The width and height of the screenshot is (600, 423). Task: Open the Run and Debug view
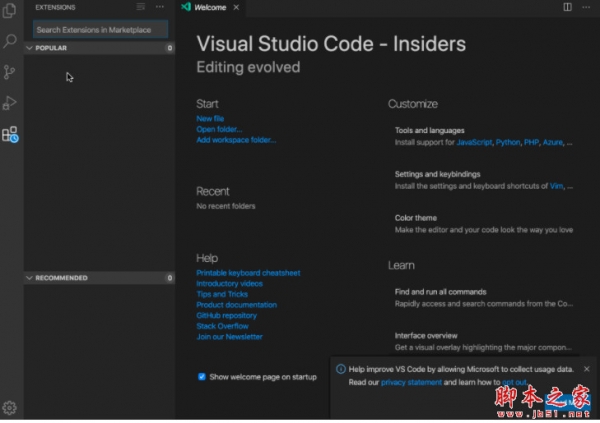10,103
